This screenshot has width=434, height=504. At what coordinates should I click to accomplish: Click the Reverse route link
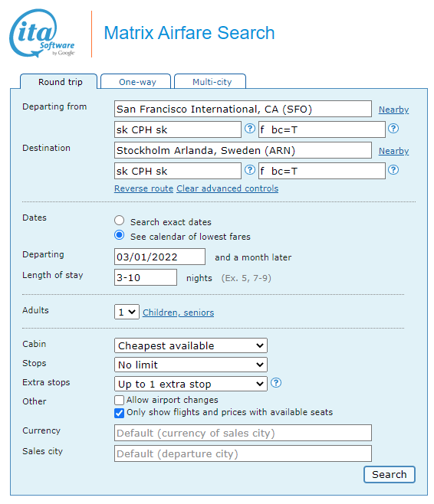click(144, 188)
